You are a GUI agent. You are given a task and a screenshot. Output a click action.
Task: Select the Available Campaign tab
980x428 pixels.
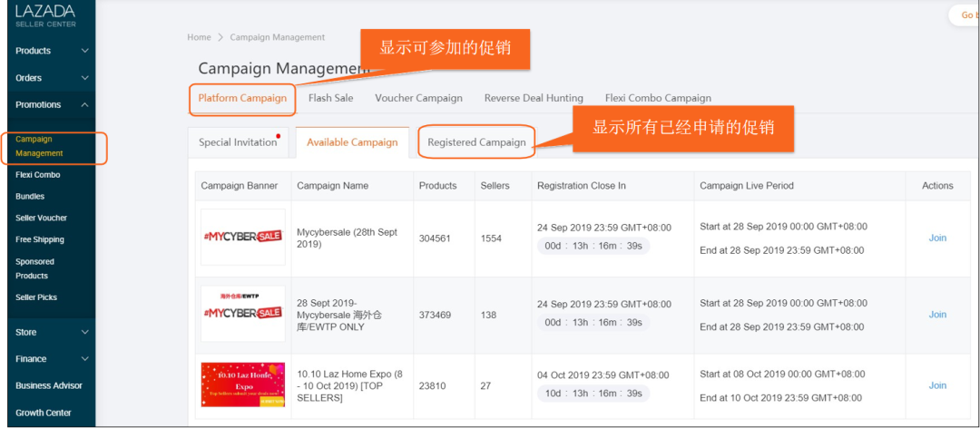point(352,142)
